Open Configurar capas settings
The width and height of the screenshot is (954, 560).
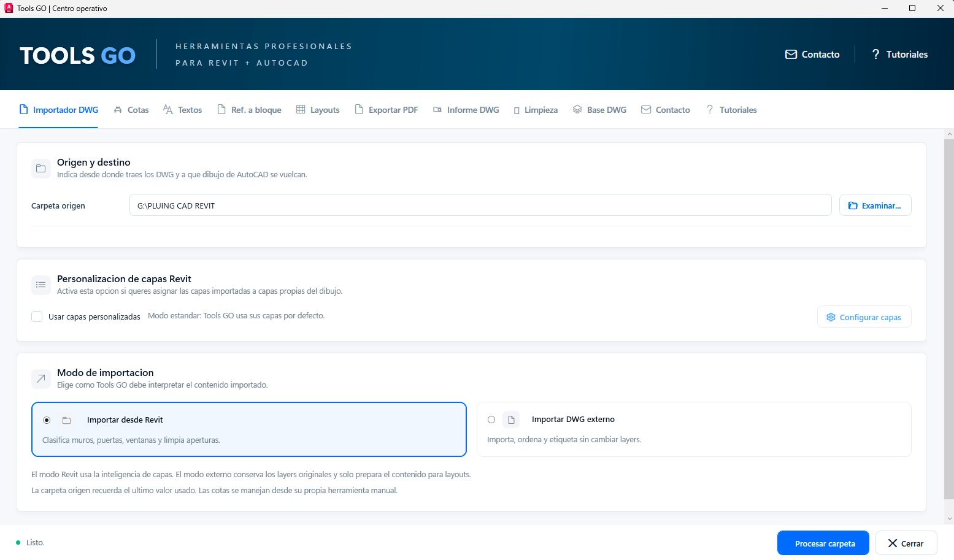[x=864, y=317]
